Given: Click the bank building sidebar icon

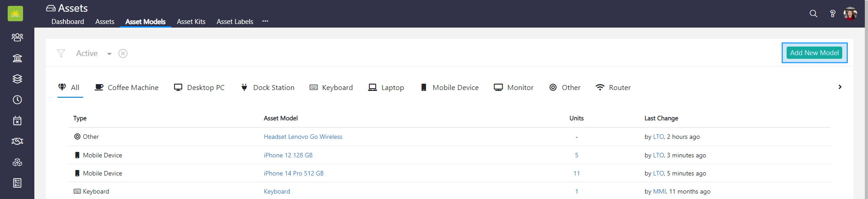Looking at the screenshot, I should (x=17, y=58).
